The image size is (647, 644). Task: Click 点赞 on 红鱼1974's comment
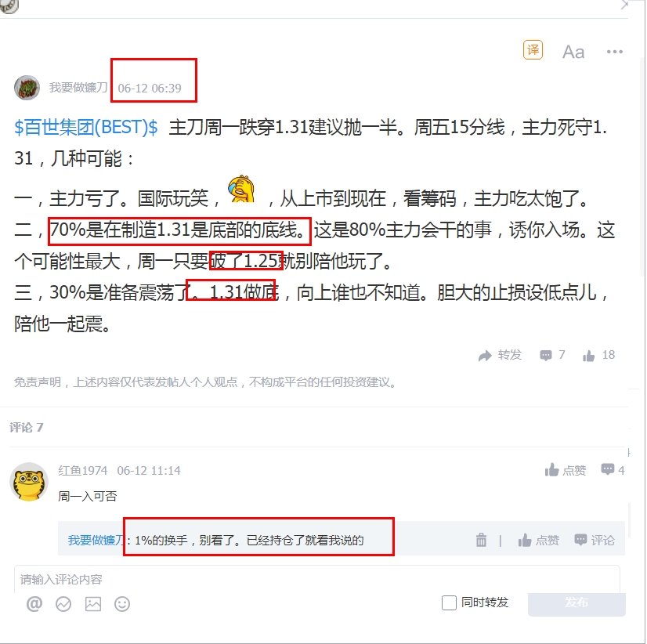(x=566, y=470)
